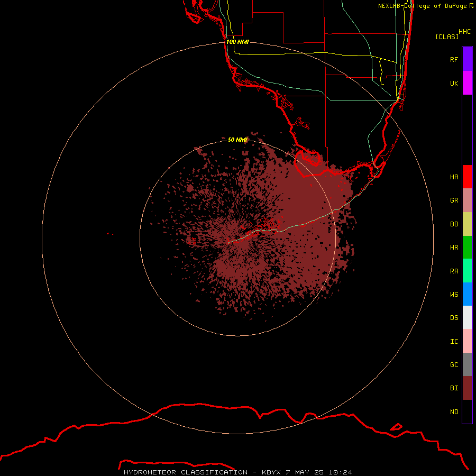The image size is (476, 476).
Task: Click the 50 NMI range ring label
Action: (x=237, y=140)
